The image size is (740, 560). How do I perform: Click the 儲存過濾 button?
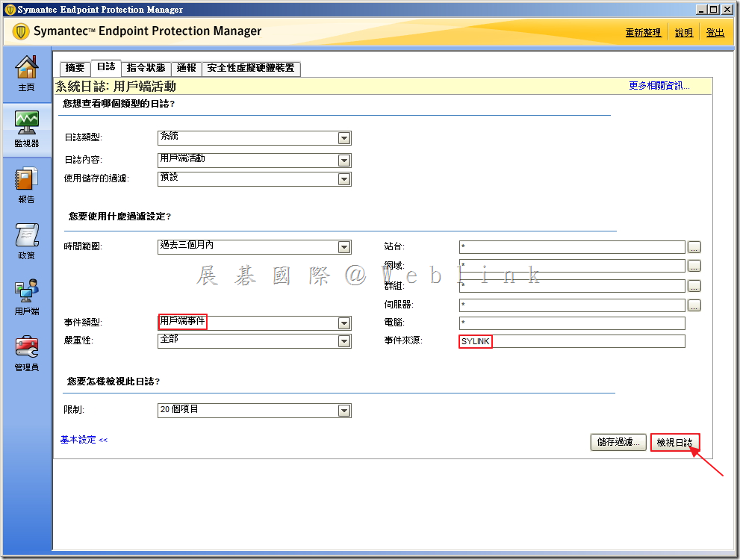pos(618,442)
